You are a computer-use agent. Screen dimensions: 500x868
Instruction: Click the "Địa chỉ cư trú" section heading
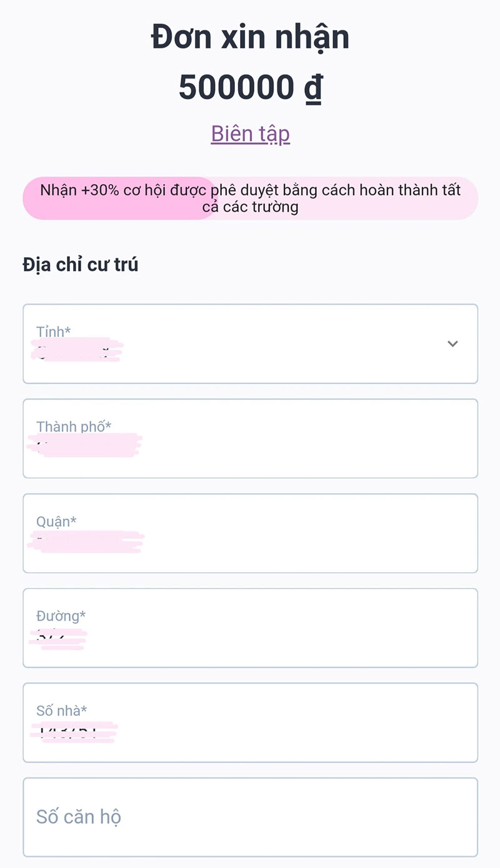pyautogui.click(x=80, y=265)
